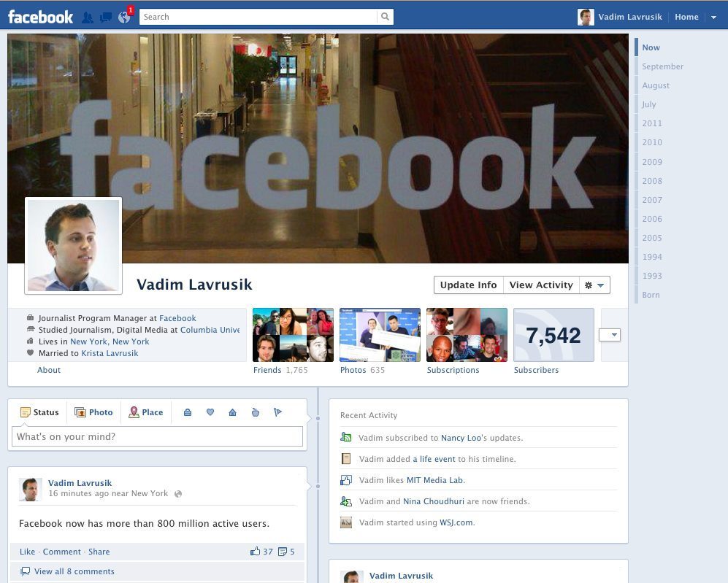Click the likes thumbs-up count icon
Image resolution: width=728 pixels, height=583 pixels.
pos(255,552)
